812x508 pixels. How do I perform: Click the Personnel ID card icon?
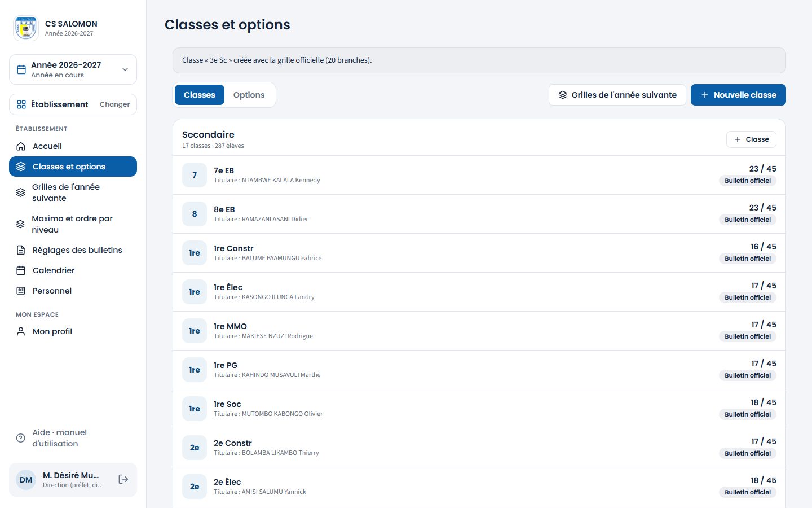coord(21,291)
